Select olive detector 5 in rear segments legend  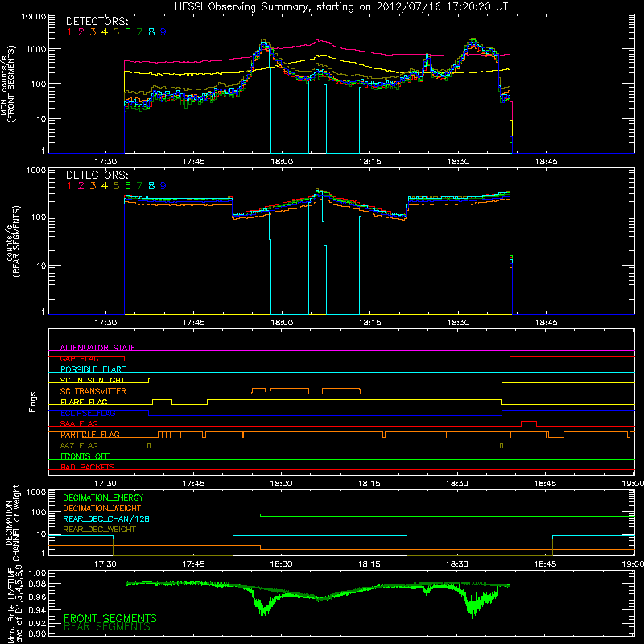[116, 186]
